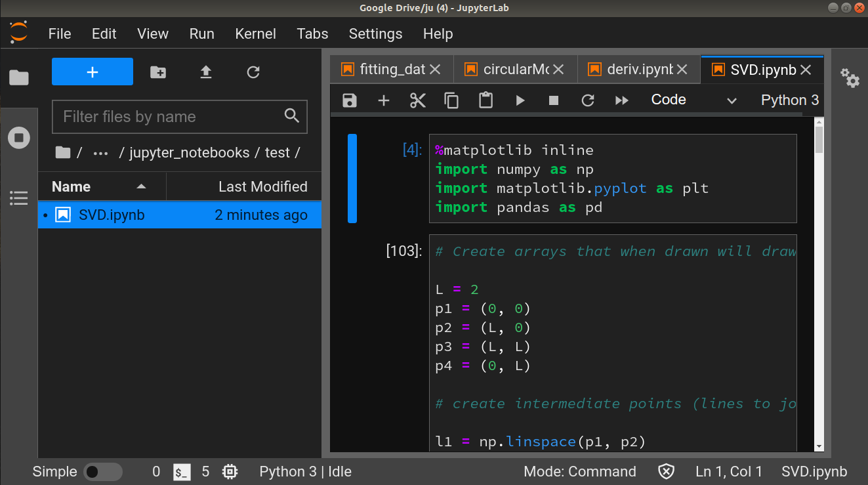Run the current cell
This screenshot has width=868, height=485.
point(520,100)
